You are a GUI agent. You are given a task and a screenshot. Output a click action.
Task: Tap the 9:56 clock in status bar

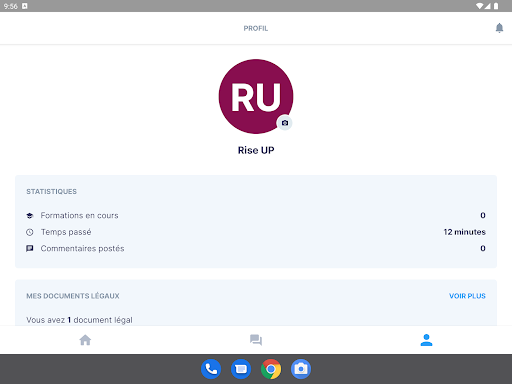pyautogui.click(x=11, y=6)
